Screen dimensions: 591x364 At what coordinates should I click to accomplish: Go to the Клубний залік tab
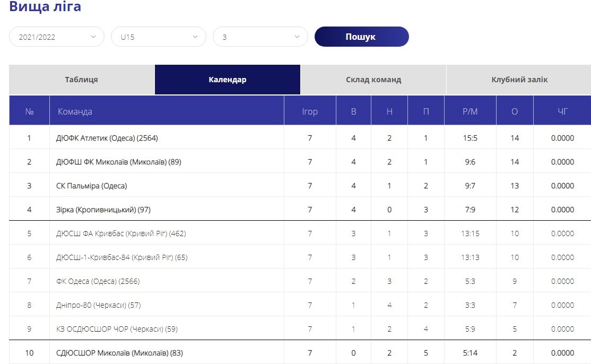[x=519, y=80]
